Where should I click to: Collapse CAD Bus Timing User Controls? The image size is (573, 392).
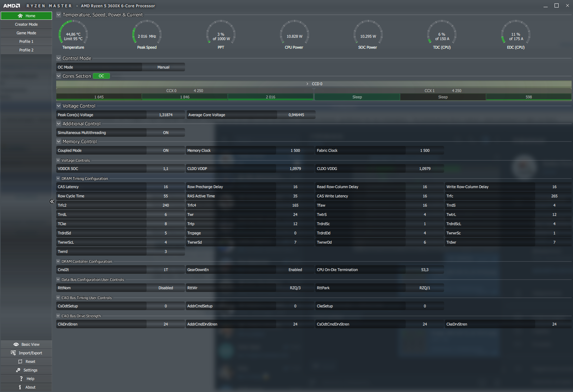58,298
